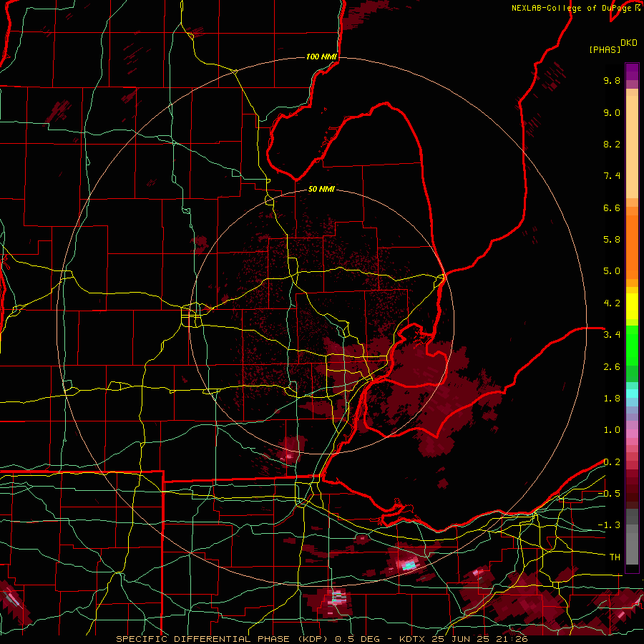The height and width of the screenshot is (644, 644).
Task: Click the cyan-core storm cell inside the 100 NMI ring
Action: [x=408, y=565]
